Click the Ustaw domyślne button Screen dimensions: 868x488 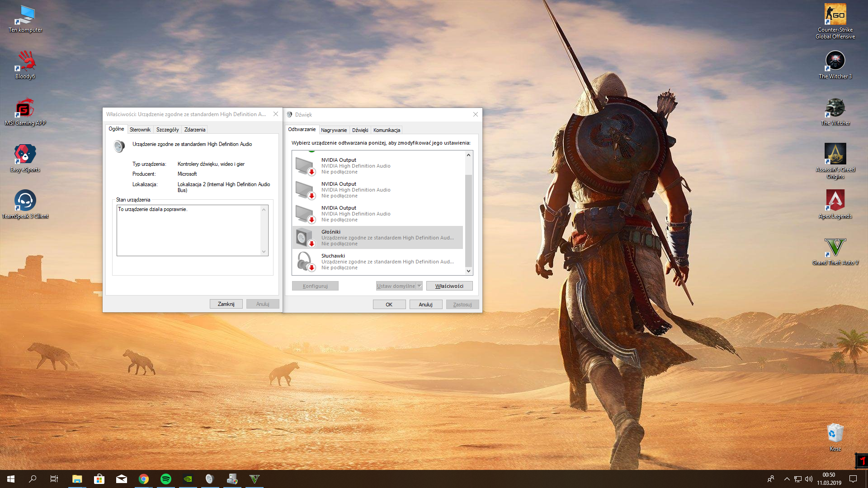396,286
